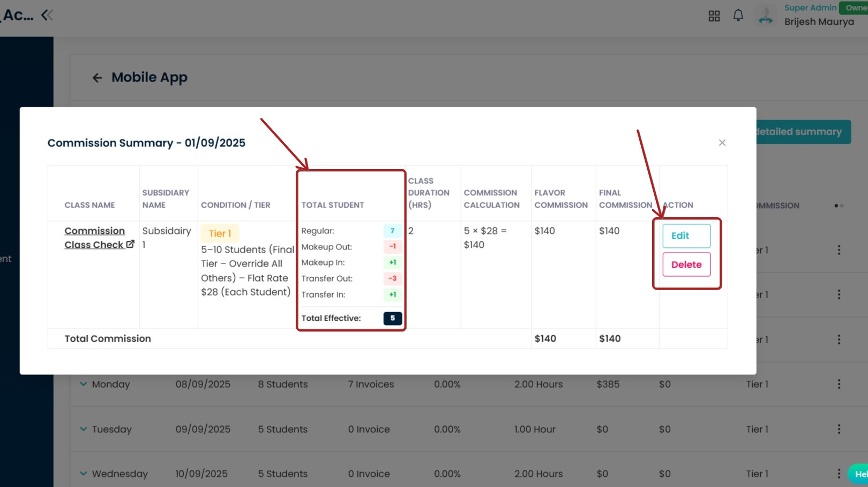Click the Total Effective count badge
This screenshot has height=487, width=868.
[x=392, y=318]
